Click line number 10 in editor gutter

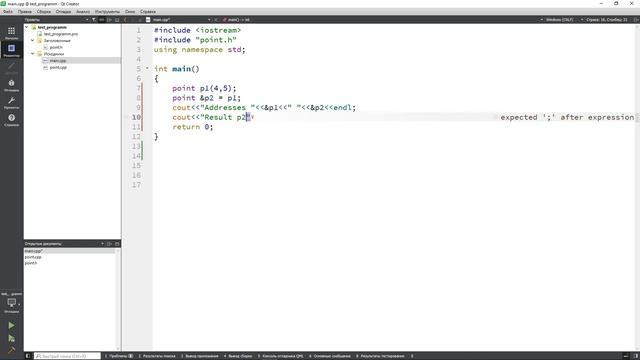tap(136, 117)
